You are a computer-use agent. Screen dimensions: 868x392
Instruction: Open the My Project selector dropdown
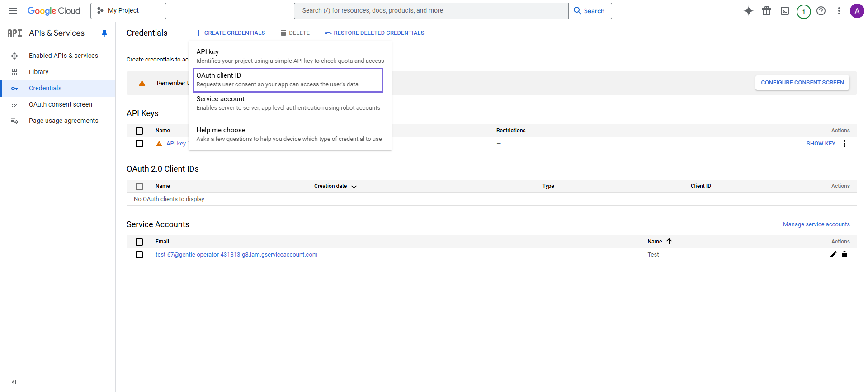pyautogui.click(x=128, y=11)
